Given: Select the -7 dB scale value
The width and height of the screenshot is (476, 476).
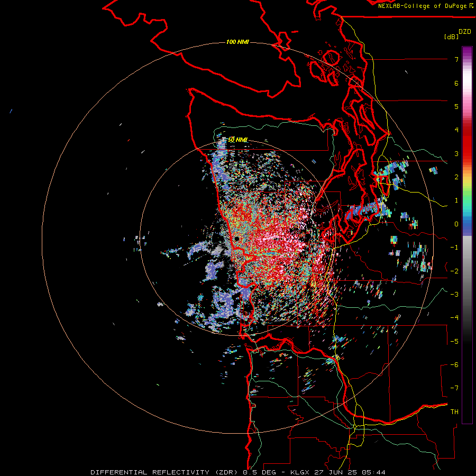Looking at the screenshot, I should (x=454, y=388).
